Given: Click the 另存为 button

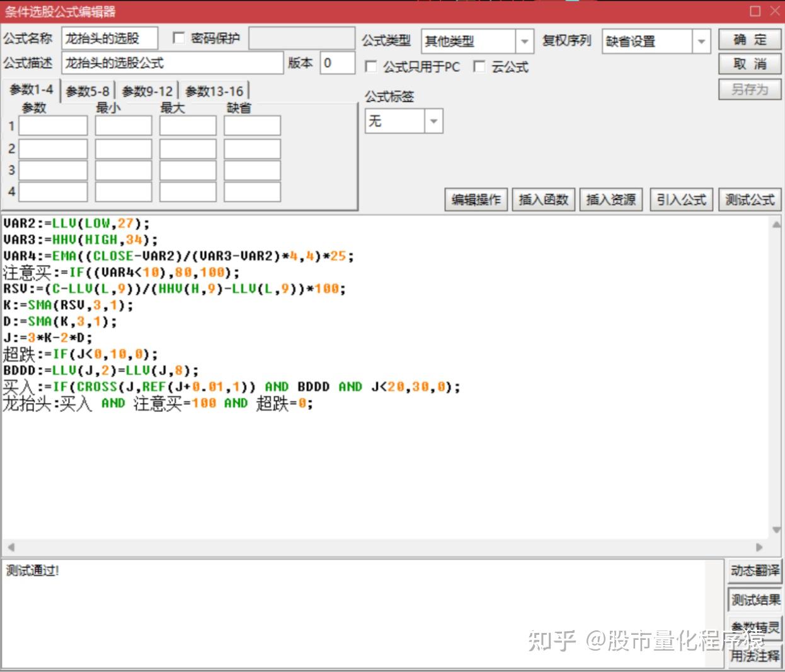Looking at the screenshot, I should click(x=750, y=89).
